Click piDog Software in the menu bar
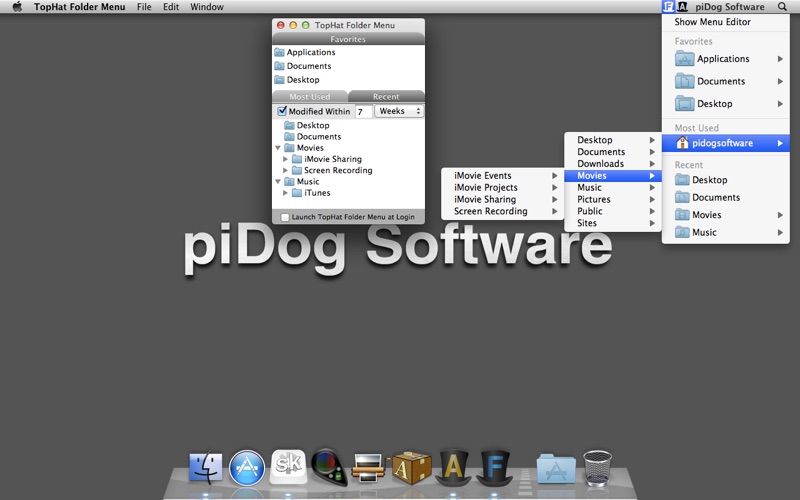Viewport: 800px width, 500px height. [730, 7]
